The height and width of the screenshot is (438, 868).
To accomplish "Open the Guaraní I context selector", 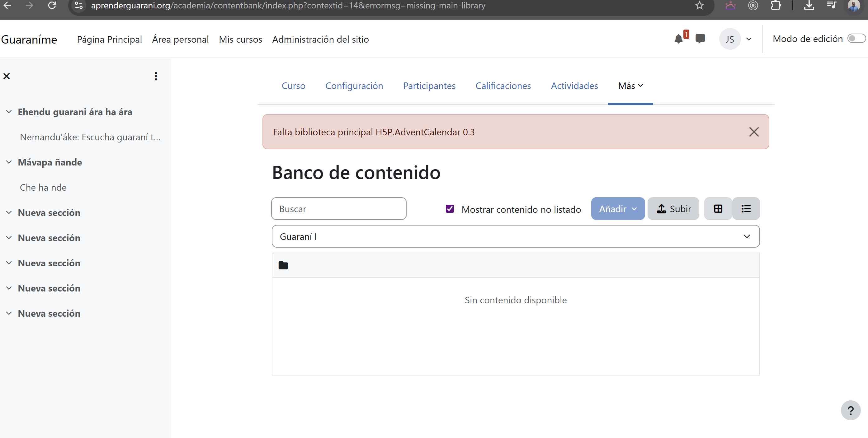I will (516, 236).
